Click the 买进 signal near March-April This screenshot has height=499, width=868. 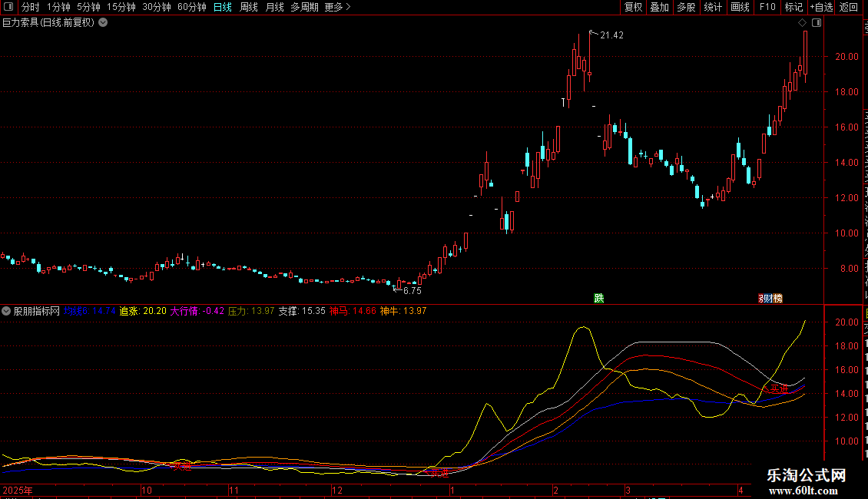point(780,389)
